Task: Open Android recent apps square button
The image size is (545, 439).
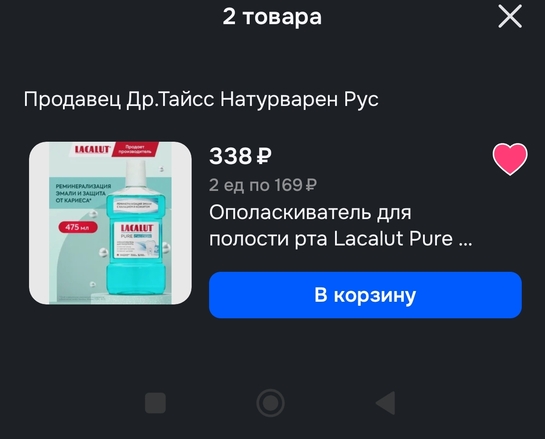Action: click(x=155, y=403)
